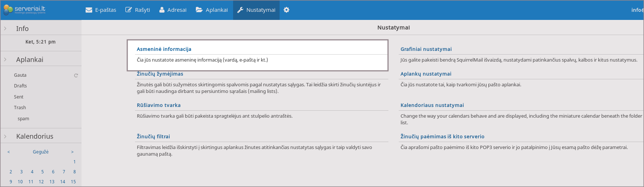Collapse the Aplankai sidebar section
The width and height of the screenshot is (644, 187).
point(5,59)
